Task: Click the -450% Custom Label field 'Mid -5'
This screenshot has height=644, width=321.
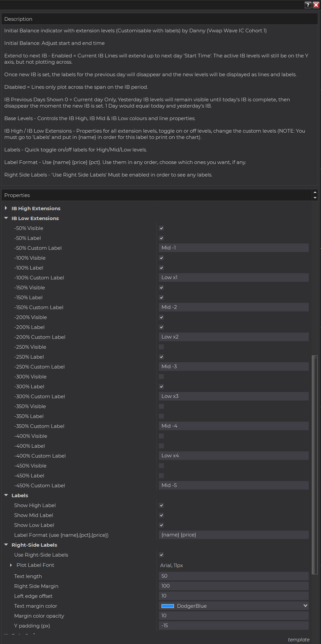Action: (x=234, y=485)
